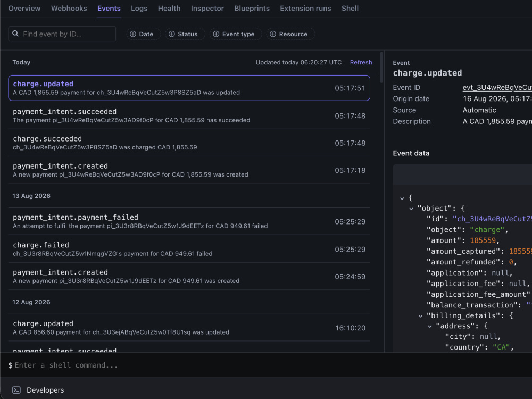Select charge.succeeded event for CAD 1,855.59
This screenshot has width=532, height=399.
[189, 143]
